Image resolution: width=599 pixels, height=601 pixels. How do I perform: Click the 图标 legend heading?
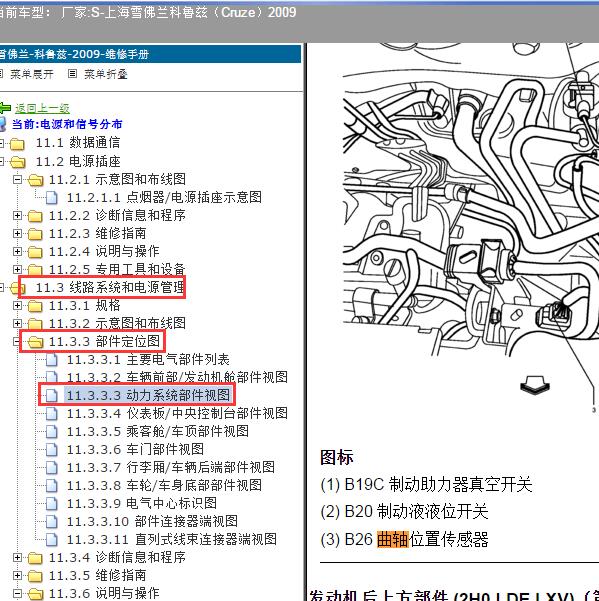[336, 457]
